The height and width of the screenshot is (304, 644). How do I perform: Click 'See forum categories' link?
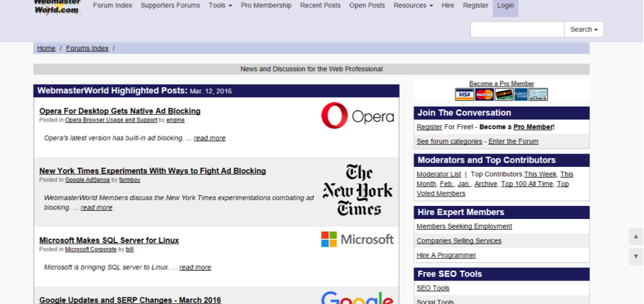coord(450,141)
